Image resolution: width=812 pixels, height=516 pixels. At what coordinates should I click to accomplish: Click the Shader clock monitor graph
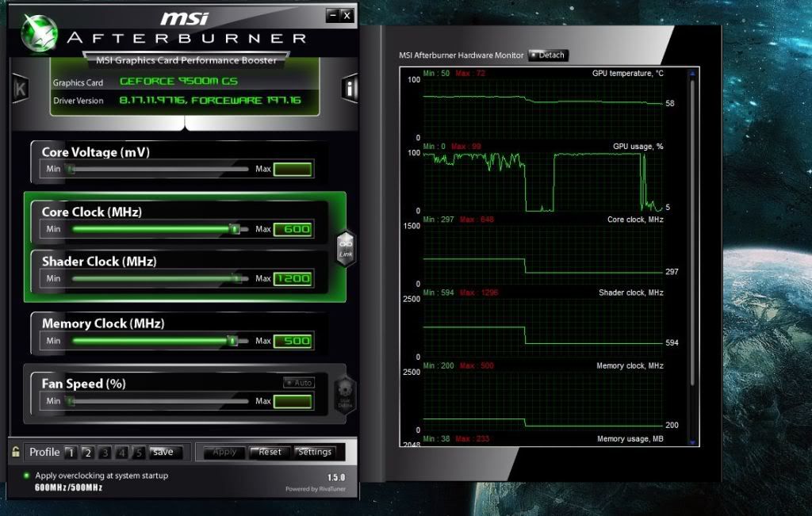[x=542, y=327]
